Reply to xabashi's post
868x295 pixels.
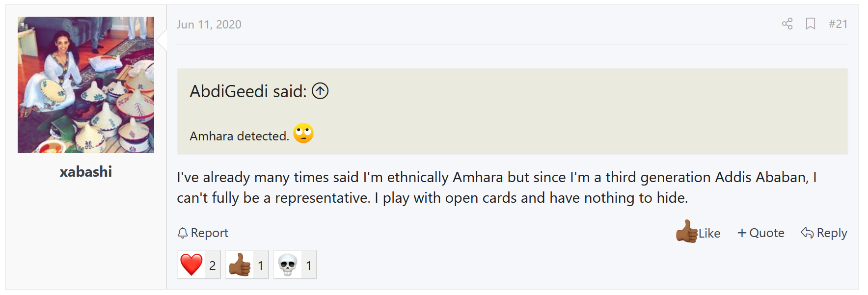824,233
